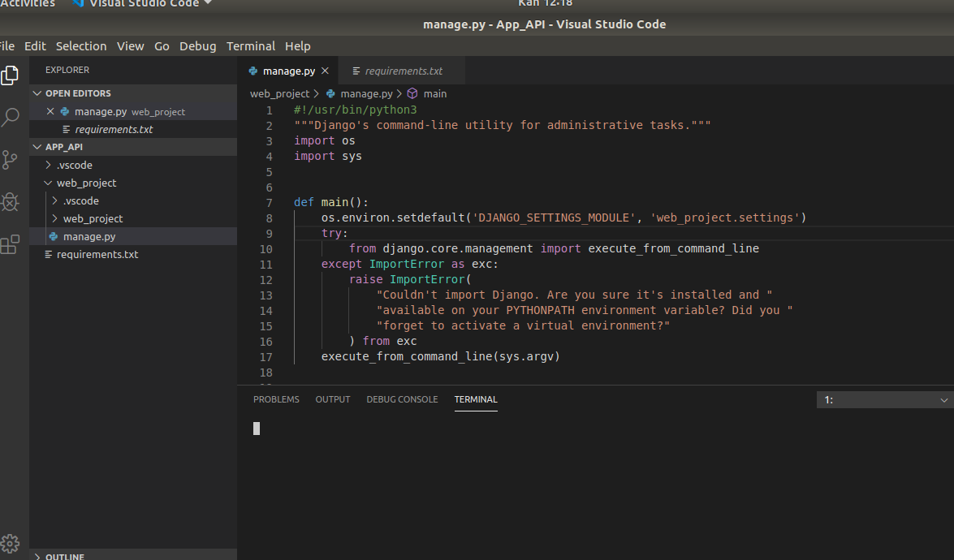Click line number 7 in the gutter

(269, 202)
